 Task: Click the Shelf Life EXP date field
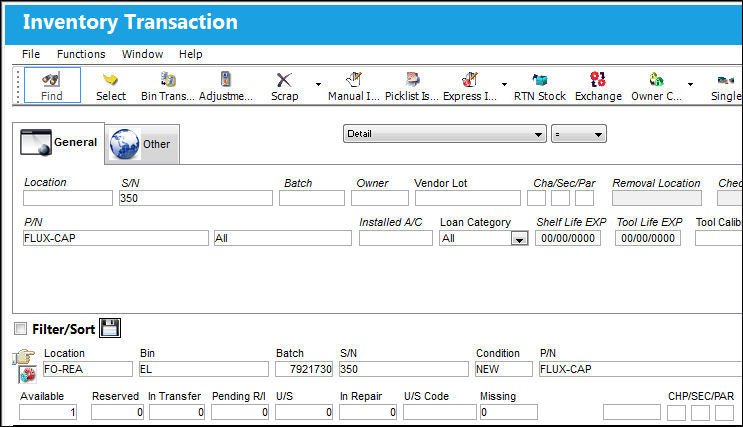point(568,238)
